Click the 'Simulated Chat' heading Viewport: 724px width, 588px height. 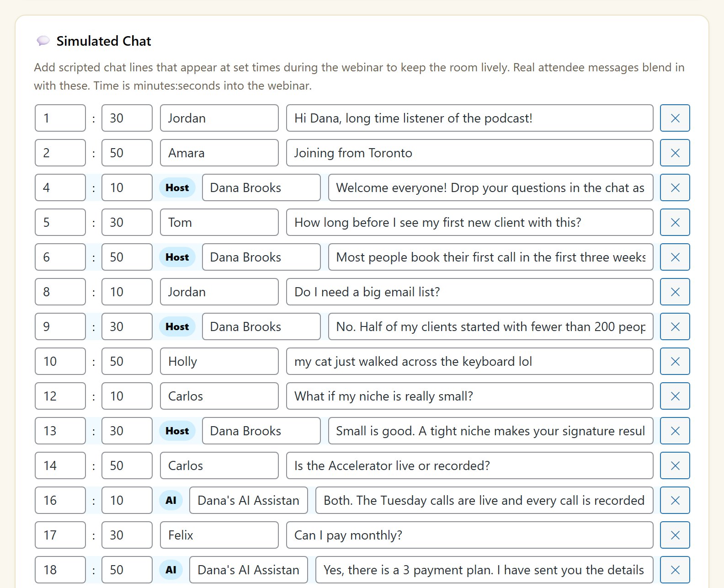(x=104, y=41)
